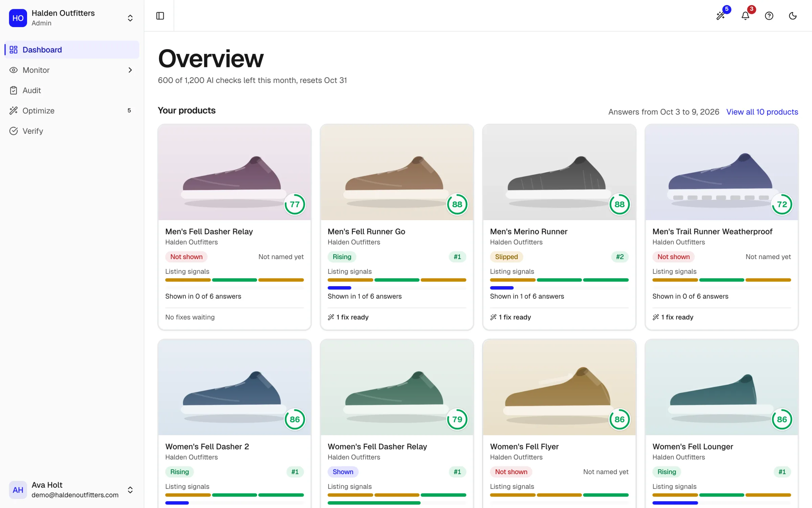
Task: Click the purple shoe thumbnail of Men's Fell Dasher Relay
Action: [x=234, y=172]
